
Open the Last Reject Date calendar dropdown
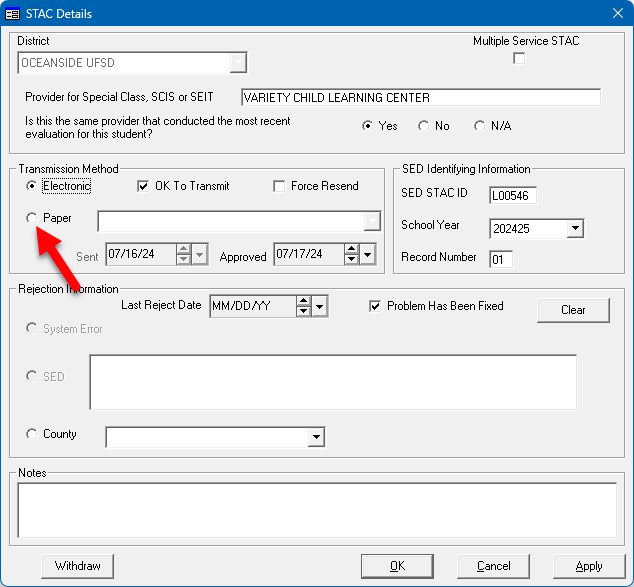coord(319,307)
